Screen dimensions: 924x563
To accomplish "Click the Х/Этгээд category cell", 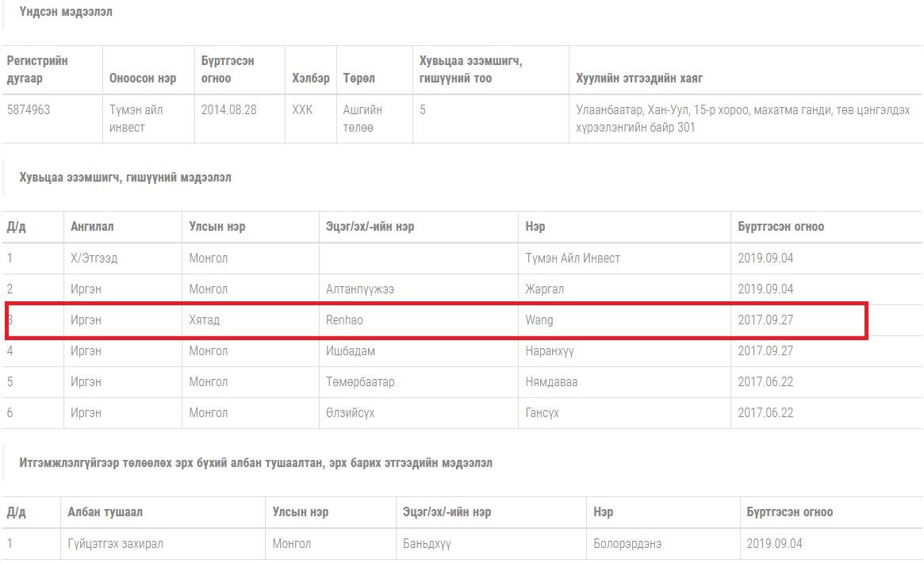I will (94, 258).
